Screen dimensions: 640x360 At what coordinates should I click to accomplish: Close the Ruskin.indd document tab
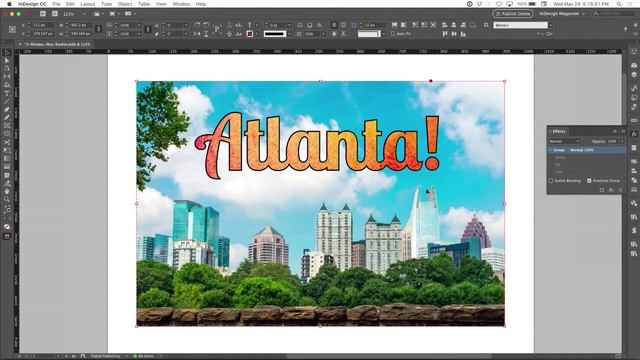20,44
